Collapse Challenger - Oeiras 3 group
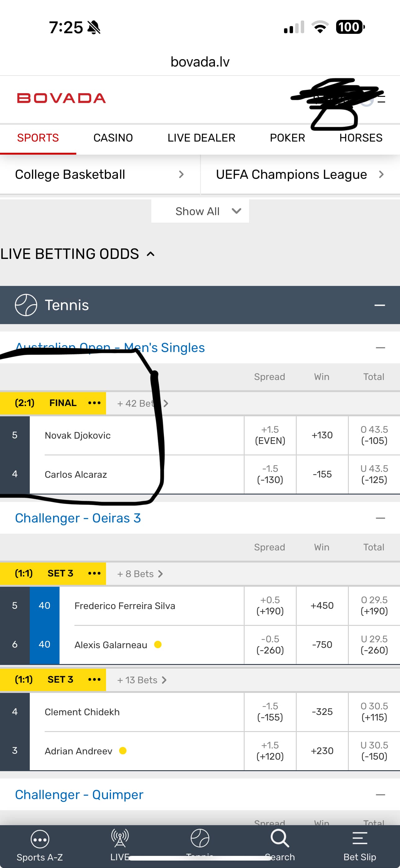This screenshot has height=868, width=400. pyautogui.click(x=380, y=518)
